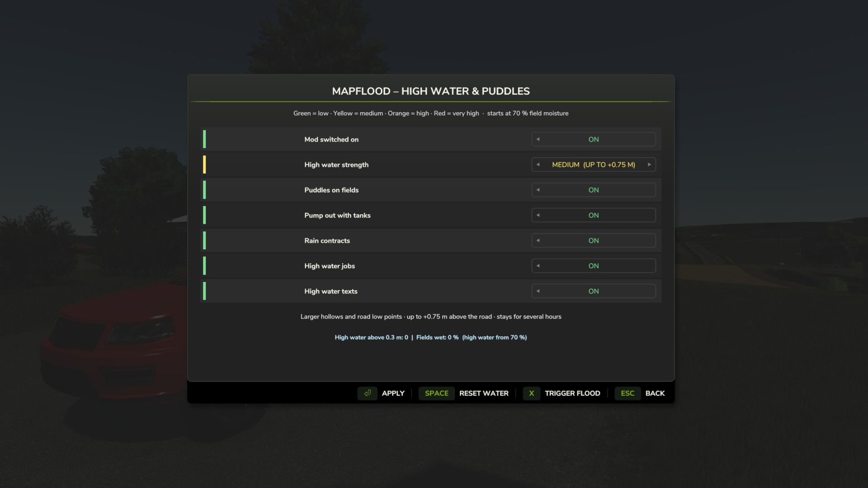Click left arrow on Mod switched on

538,139
